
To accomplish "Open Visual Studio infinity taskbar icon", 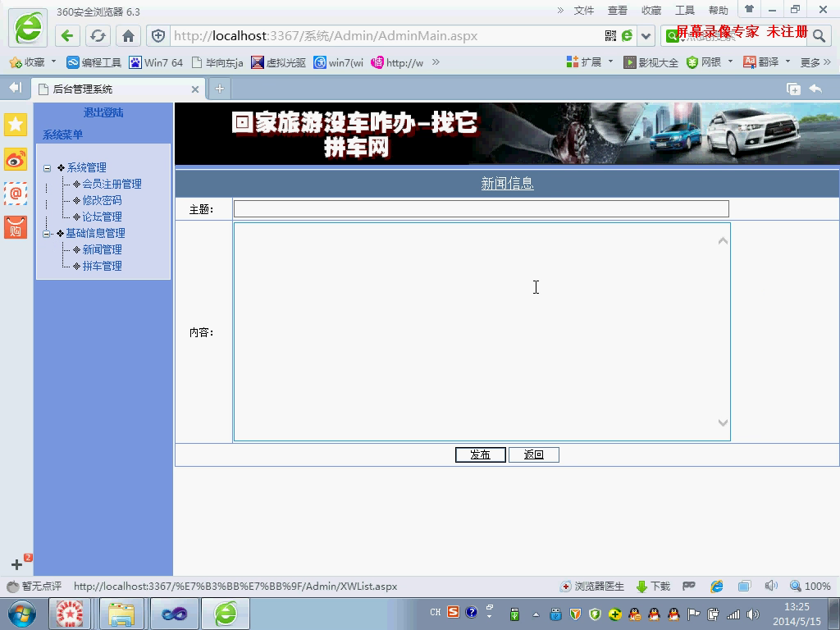I will pyautogui.click(x=174, y=614).
